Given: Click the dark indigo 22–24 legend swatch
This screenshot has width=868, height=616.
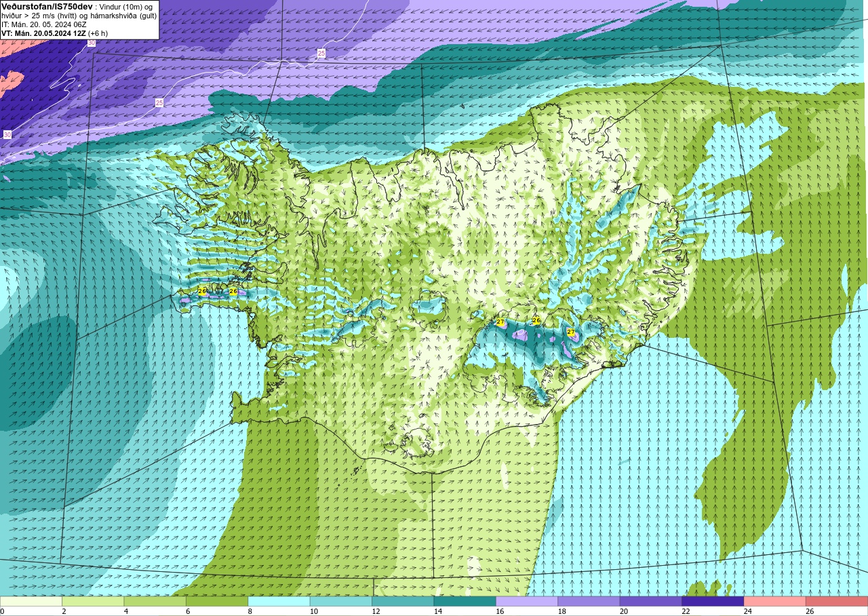Looking at the screenshot, I should [713, 601].
